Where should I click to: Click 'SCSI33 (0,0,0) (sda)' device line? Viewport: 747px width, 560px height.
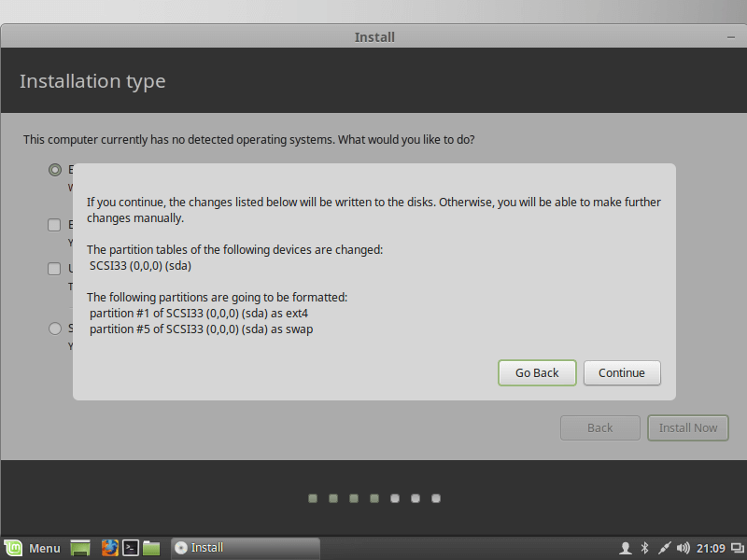click(x=141, y=266)
